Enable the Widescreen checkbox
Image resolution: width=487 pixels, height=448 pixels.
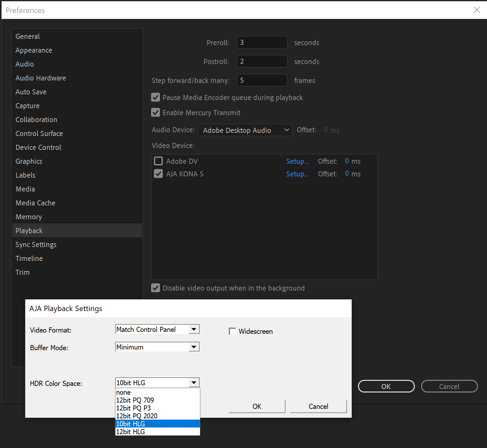coord(232,331)
